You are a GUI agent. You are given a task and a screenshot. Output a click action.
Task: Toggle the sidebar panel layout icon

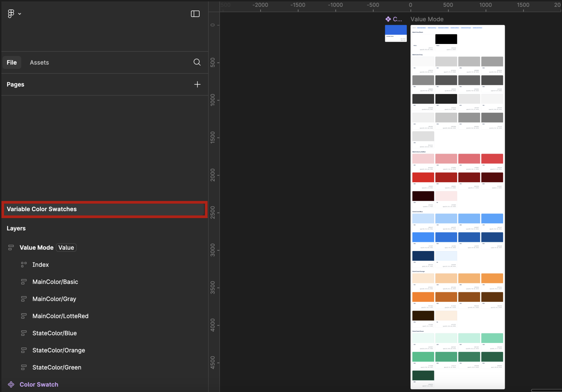point(195,14)
